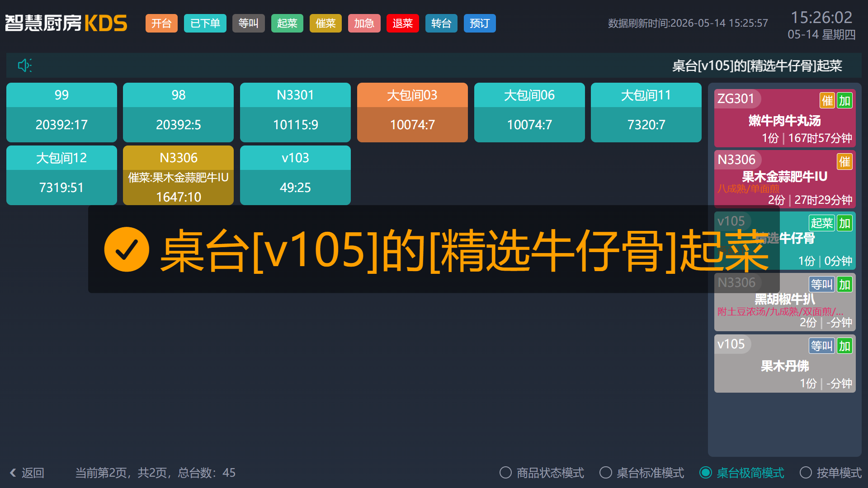Filter by 等叫 status tag in header
Image resolution: width=868 pixels, height=488 pixels.
pos(248,23)
